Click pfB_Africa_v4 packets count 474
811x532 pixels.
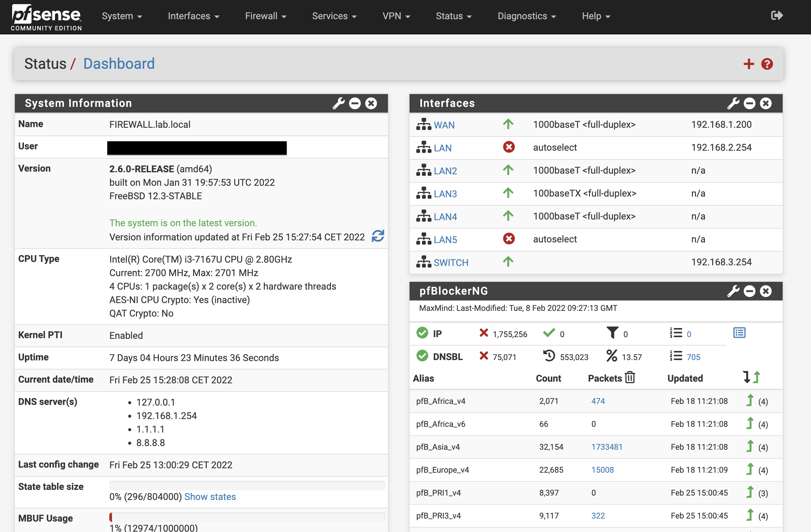(x=598, y=401)
